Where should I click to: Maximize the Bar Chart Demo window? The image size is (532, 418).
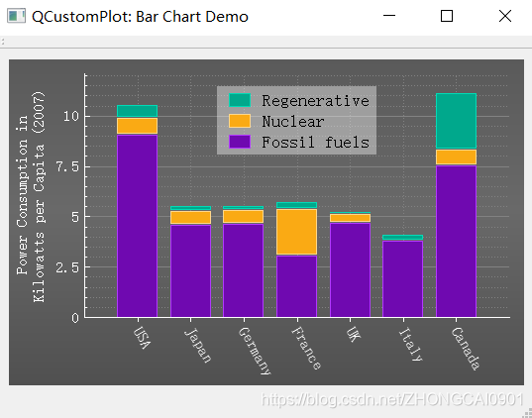[x=447, y=16]
